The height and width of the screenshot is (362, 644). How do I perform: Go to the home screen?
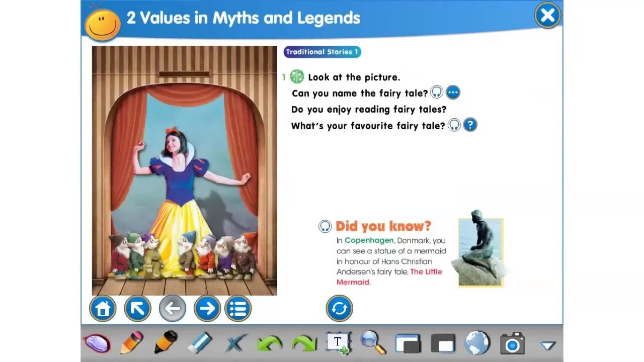tap(103, 308)
